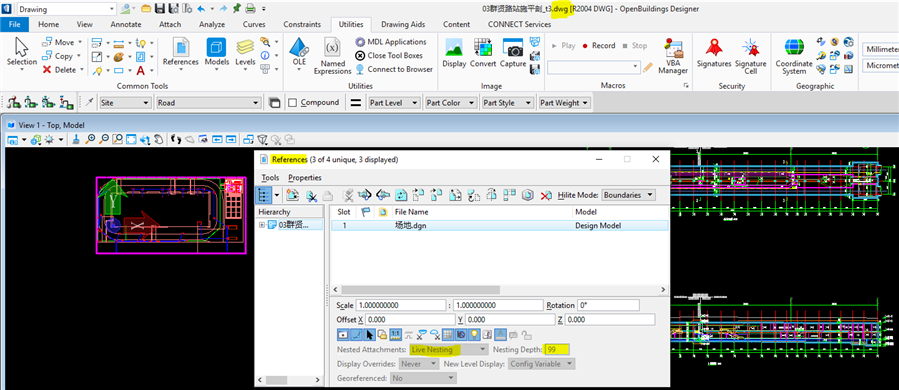Click the Move command
Image resolution: width=899 pixels, height=390 pixels.
(60, 42)
